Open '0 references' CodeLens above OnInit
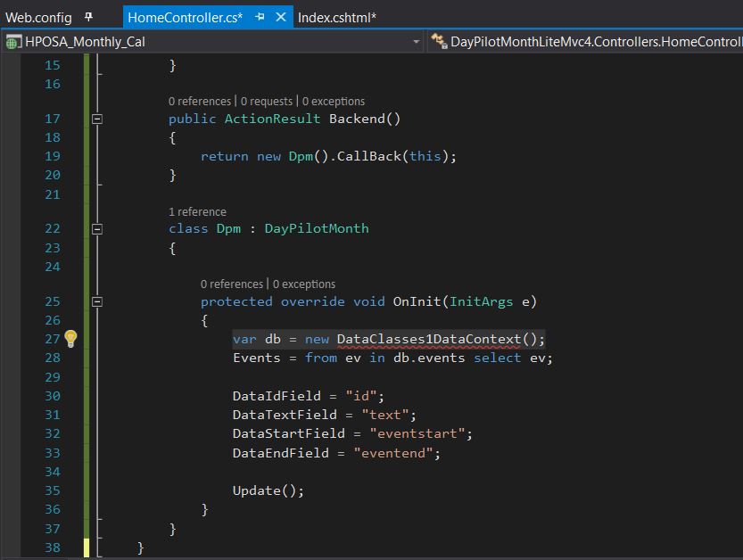The height and width of the screenshot is (560, 743). [231, 284]
